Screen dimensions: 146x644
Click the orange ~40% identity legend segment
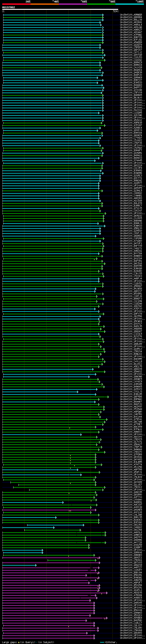[x=45, y=4]
